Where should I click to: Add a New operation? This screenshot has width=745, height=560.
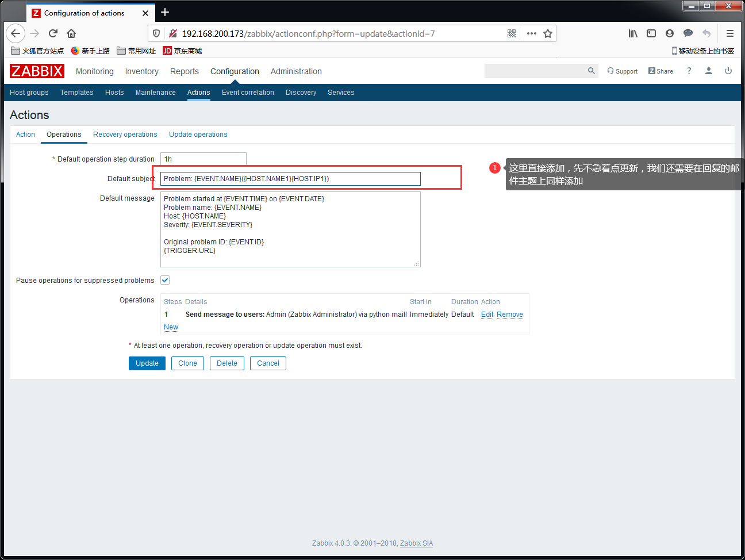[171, 327]
